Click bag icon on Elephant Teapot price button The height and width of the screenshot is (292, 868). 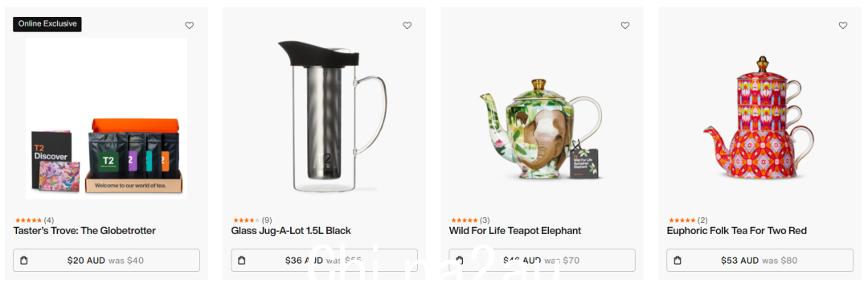point(460,261)
